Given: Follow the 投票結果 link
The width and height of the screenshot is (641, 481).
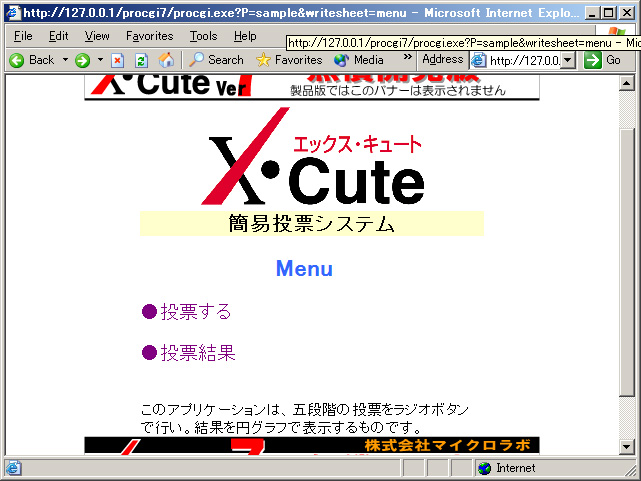Looking at the screenshot, I should click(188, 353).
